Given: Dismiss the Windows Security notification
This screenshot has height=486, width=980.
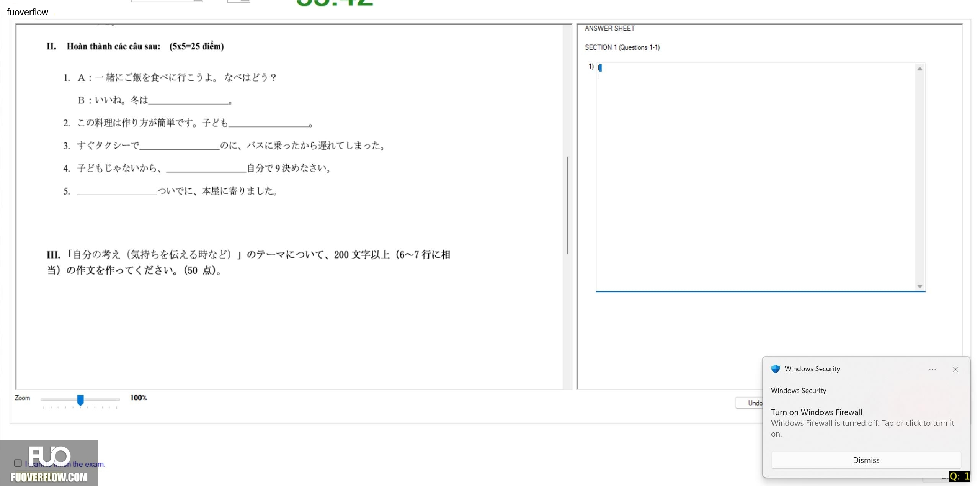Looking at the screenshot, I should [x=866, y=460].
